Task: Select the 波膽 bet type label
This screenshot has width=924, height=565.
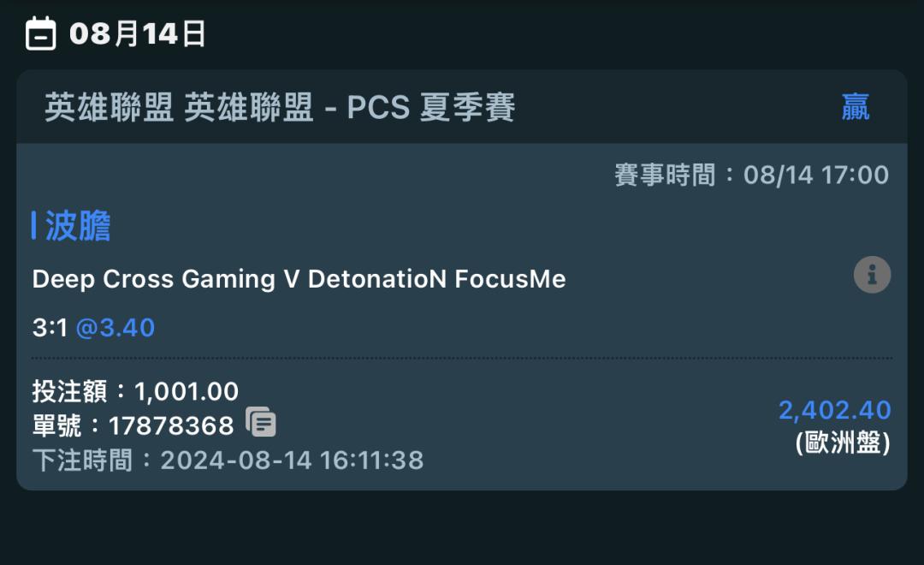Action: click(78, 226)
